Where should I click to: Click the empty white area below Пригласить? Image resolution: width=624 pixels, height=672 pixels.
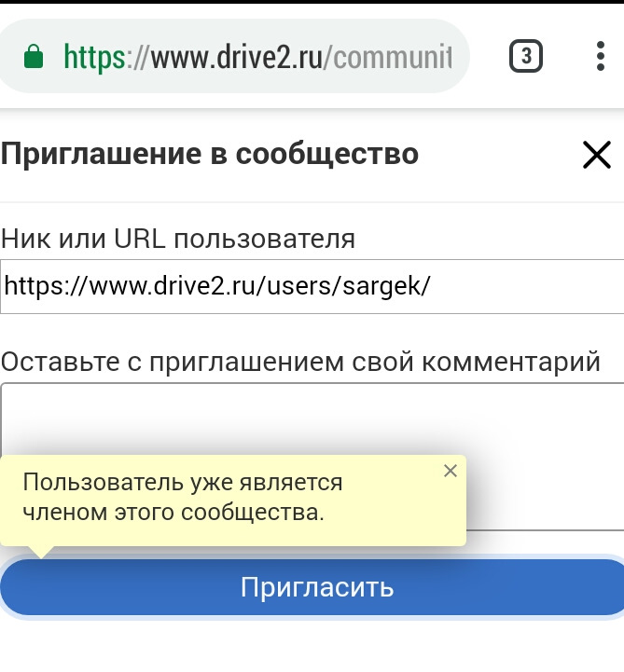(312, 645)
